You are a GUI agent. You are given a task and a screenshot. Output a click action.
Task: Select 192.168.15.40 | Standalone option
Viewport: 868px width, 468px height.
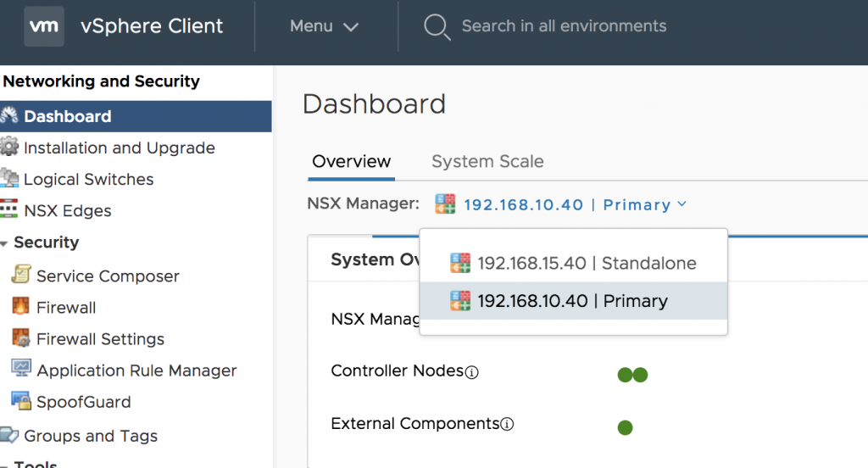coord(574,263)
